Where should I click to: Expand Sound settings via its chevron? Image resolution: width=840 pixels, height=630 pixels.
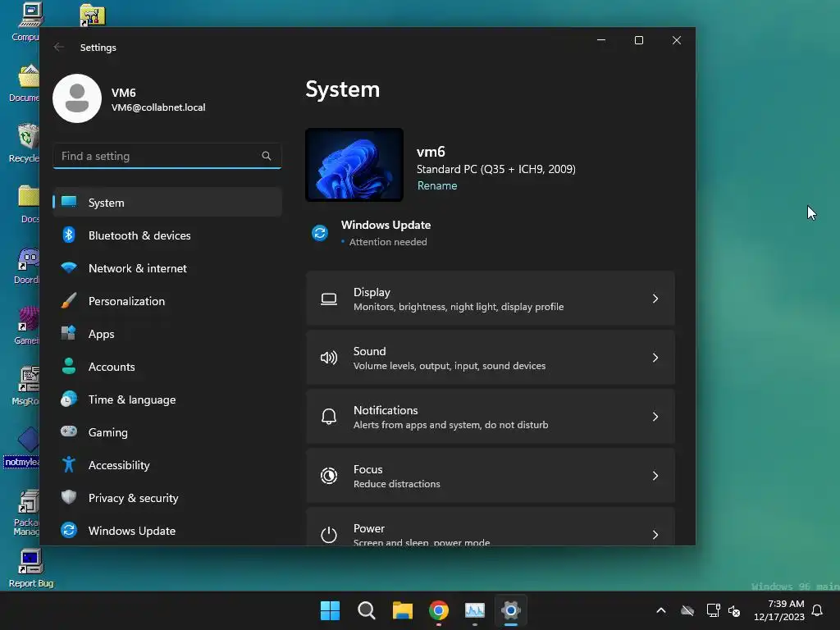(x=655, y=358)
